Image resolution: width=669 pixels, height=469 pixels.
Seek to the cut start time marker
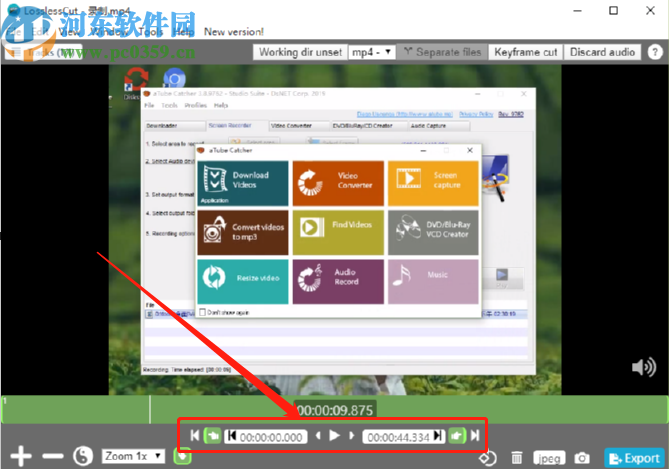pyautogui.click(x=232, y=436)
